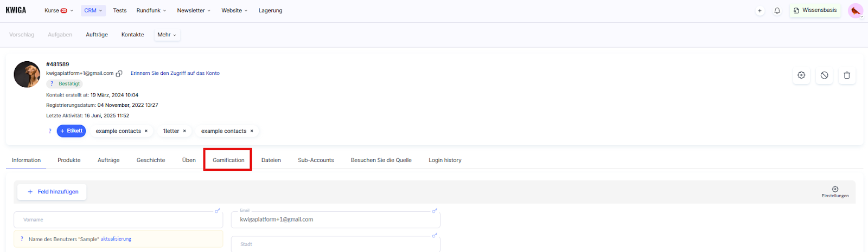Open the notifications bell

(777, 11)
